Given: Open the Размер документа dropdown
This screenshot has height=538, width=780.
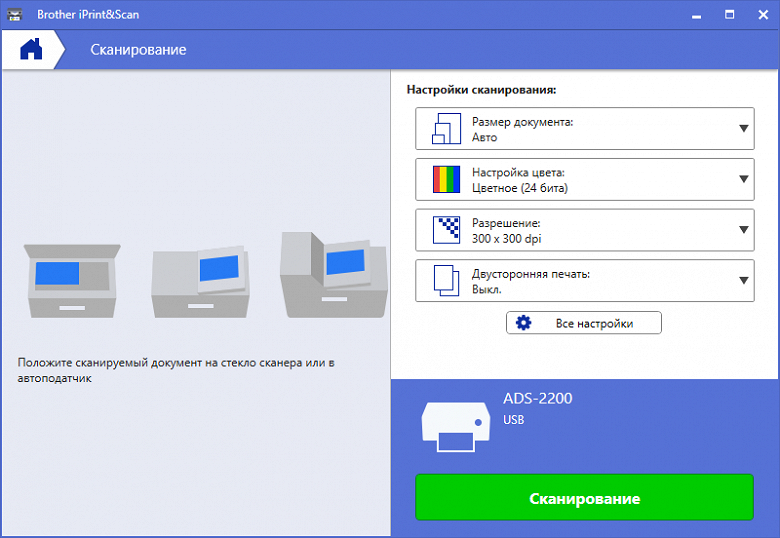Looking at the screenshot, I should click(585, 128).
